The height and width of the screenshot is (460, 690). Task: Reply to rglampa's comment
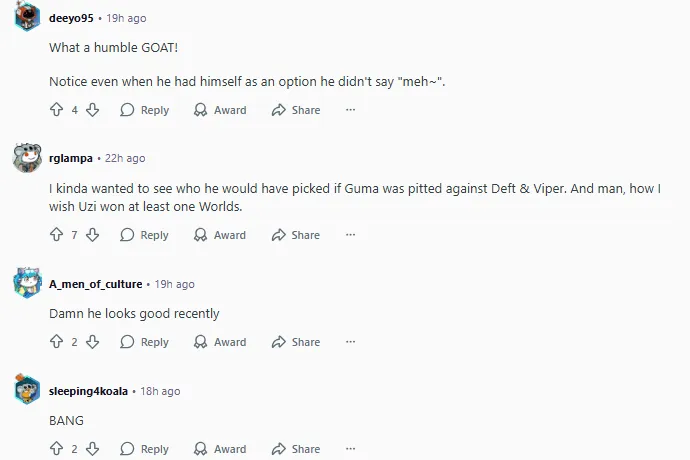pos(144,235)
